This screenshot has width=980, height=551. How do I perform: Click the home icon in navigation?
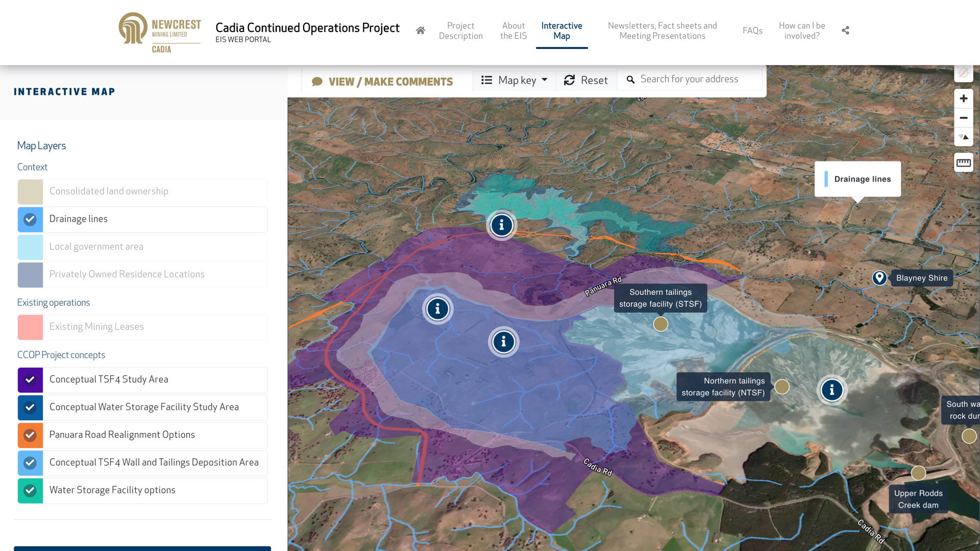tap(420, 31)
